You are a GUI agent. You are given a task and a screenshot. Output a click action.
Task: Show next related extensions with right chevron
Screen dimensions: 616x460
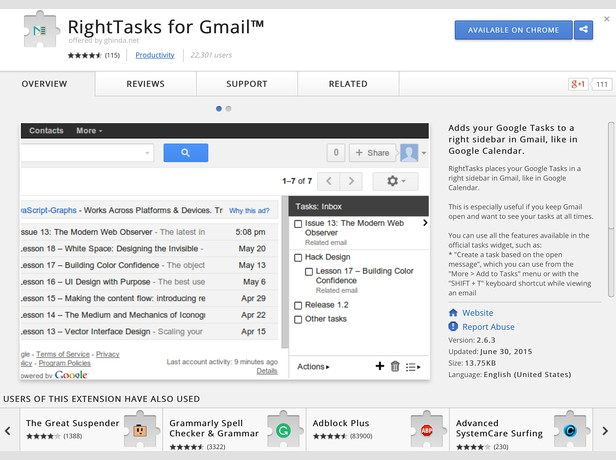tap(605, 431)
